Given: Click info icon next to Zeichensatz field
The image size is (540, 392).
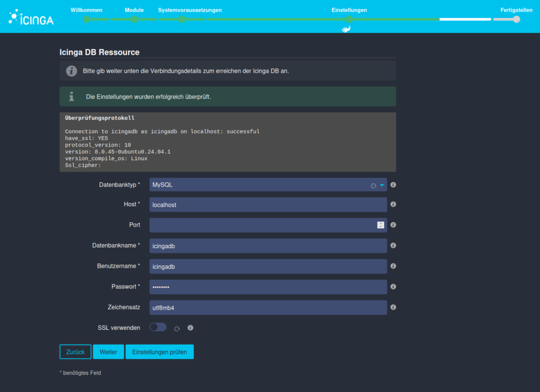Looking at the screenshot, I should [393, 307].
